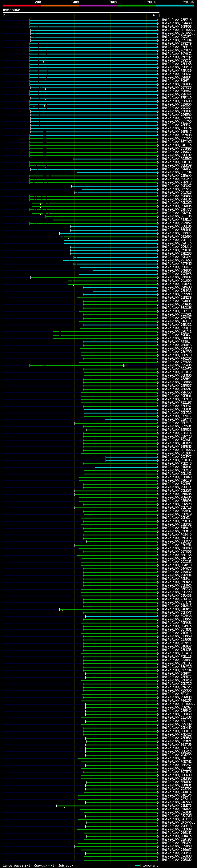Select the UniRef100_B0YQX2 label

click(x=177, y=54)
